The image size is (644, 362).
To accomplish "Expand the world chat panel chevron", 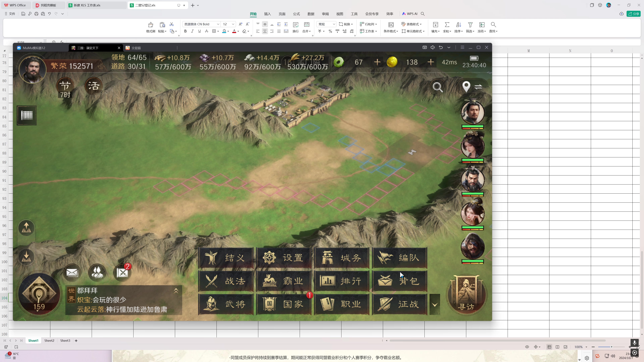I will point(176,291).
